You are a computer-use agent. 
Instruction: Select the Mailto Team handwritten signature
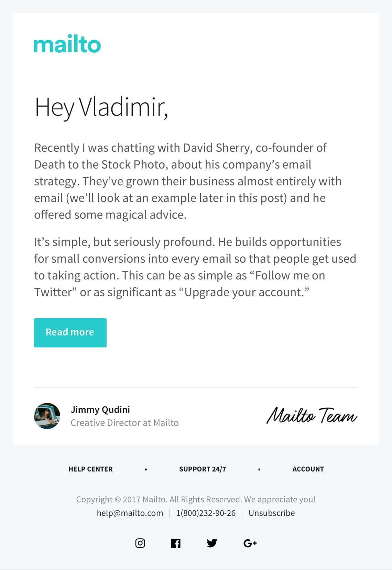coord(312,415)
